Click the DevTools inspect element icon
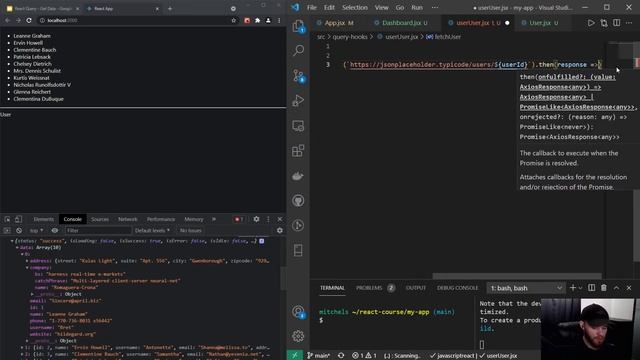The width and height of the screenshot is (640, 360). click(x=7, y=219)
